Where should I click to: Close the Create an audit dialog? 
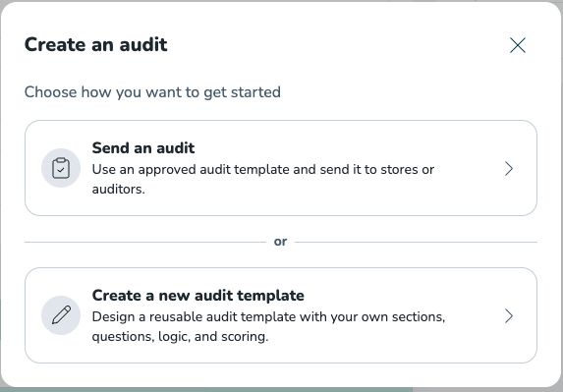click(518, 45)
